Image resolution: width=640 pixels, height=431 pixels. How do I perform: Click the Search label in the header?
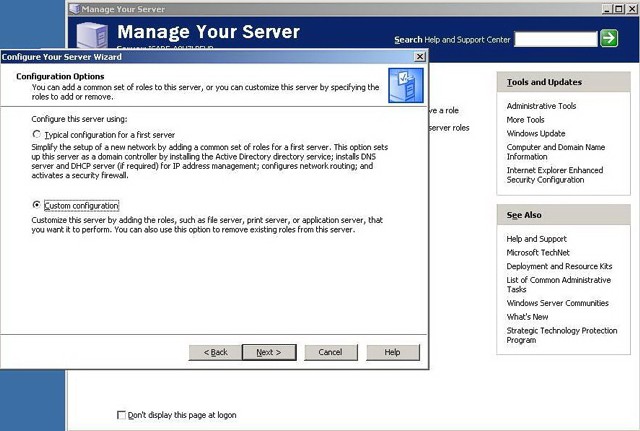point(408,40)
